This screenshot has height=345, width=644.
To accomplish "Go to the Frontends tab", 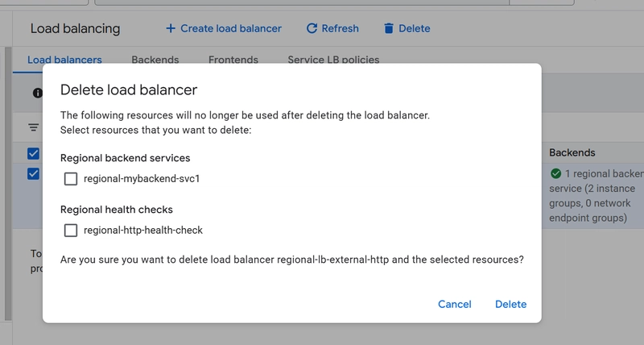I will tap(233, 60).
